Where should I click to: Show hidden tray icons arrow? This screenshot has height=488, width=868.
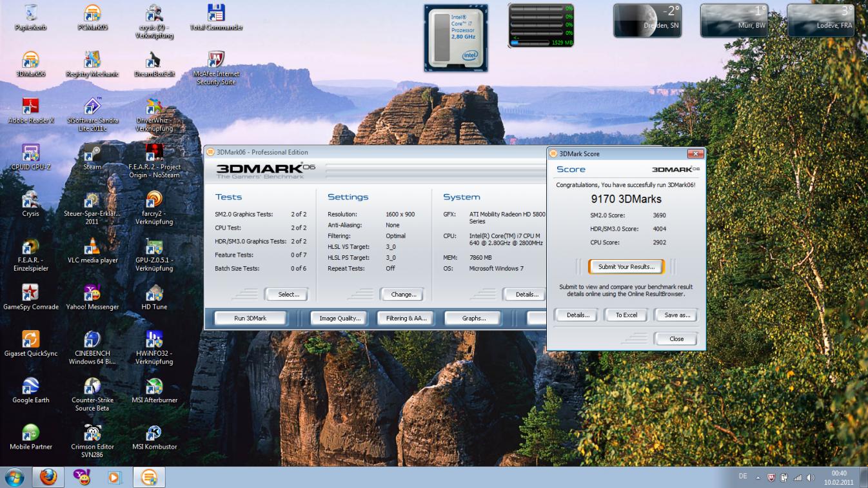[758, 478]
